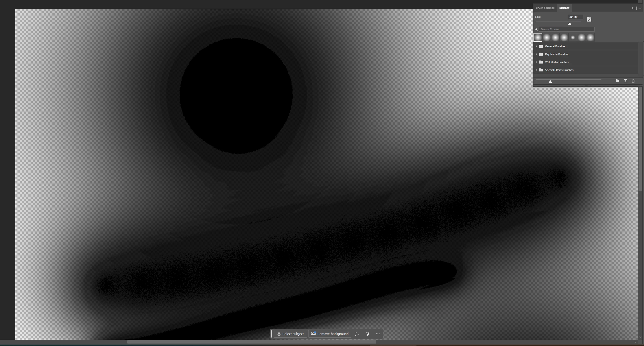Click the transform image icon in the contextual bar
This screenshot has height=346, width=644.
[357, 334]
